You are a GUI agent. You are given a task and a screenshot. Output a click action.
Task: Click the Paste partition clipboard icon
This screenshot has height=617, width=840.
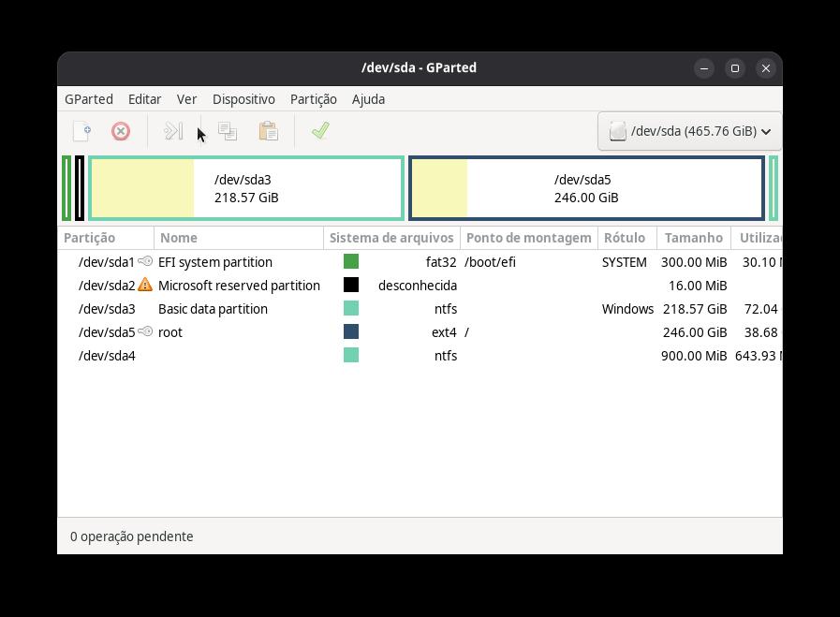point(268,131)
